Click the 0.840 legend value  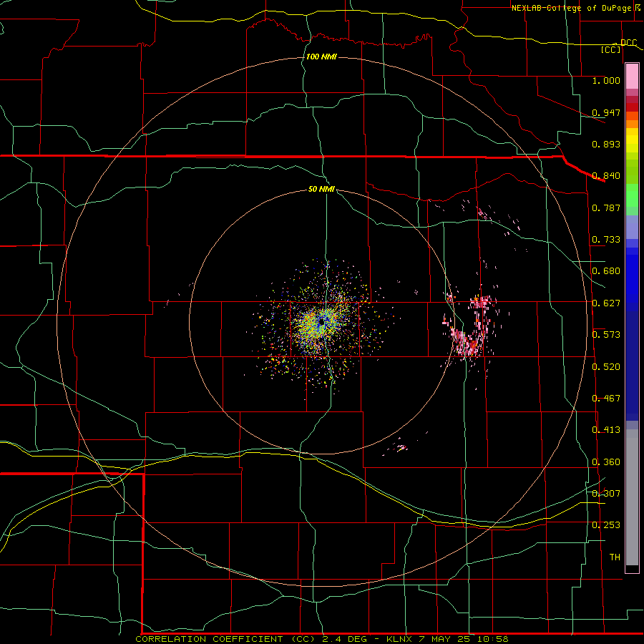606,176
